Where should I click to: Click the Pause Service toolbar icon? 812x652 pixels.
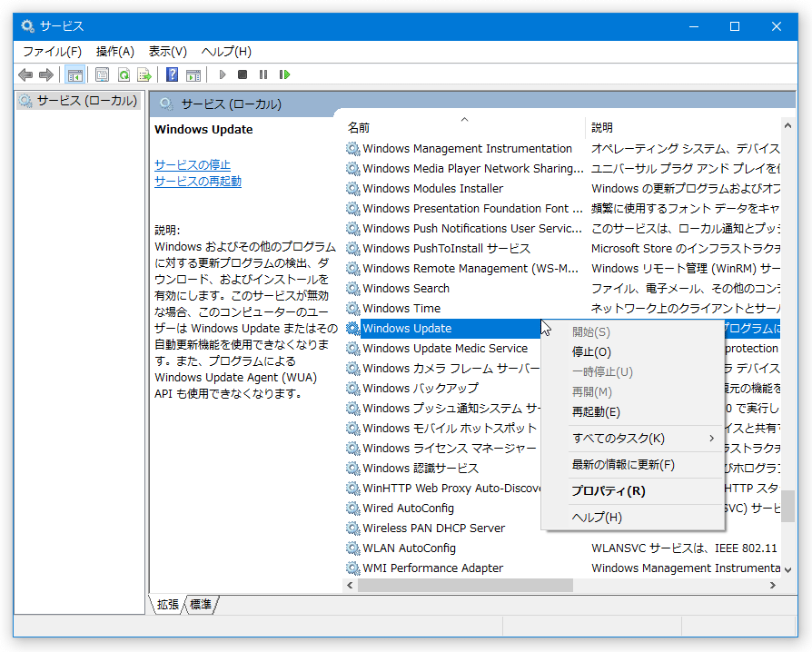tap(263, 75)
